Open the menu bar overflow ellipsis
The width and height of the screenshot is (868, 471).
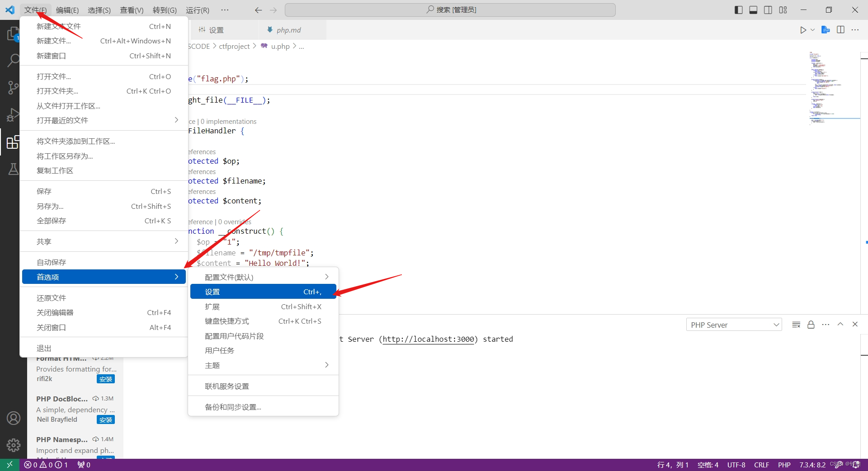pyautogui.click(x=225, y=10)
